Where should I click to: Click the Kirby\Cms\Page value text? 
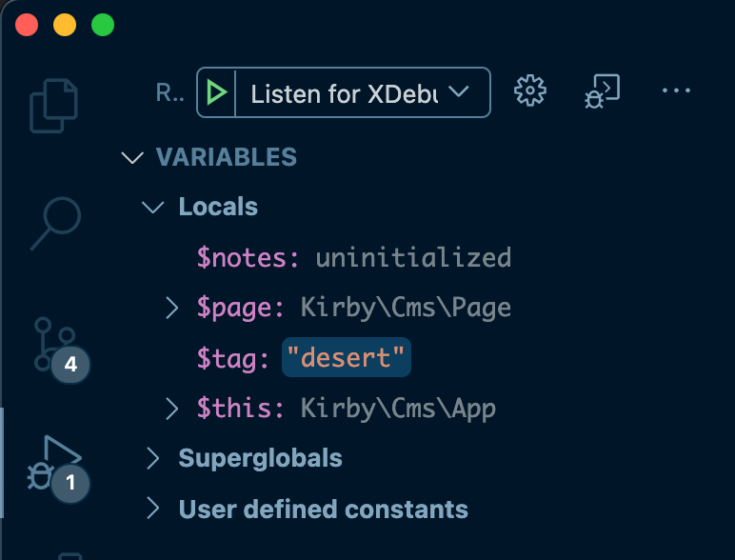click(406, 308)
